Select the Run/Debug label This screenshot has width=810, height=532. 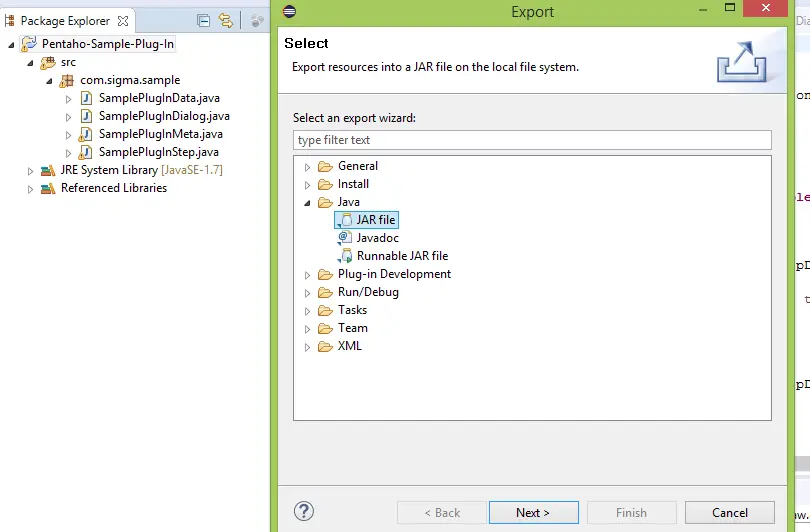368,292
